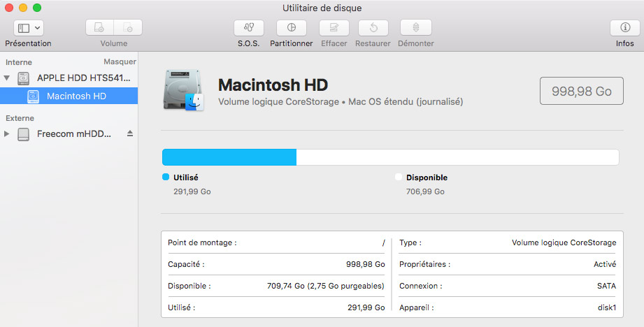Click the Utilisé table row label
644x327 pixels.
pos(181,307)
